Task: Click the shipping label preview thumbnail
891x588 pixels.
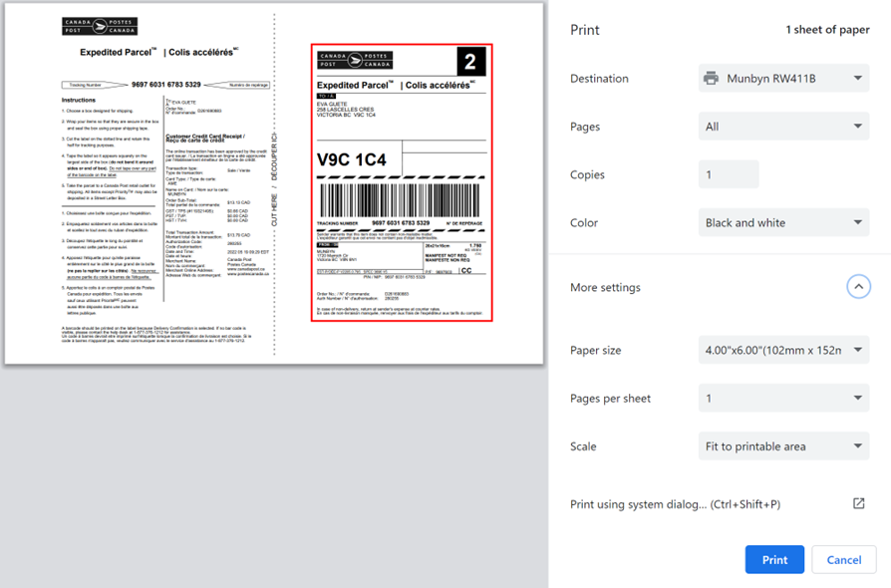Action: tap(402, 183)
